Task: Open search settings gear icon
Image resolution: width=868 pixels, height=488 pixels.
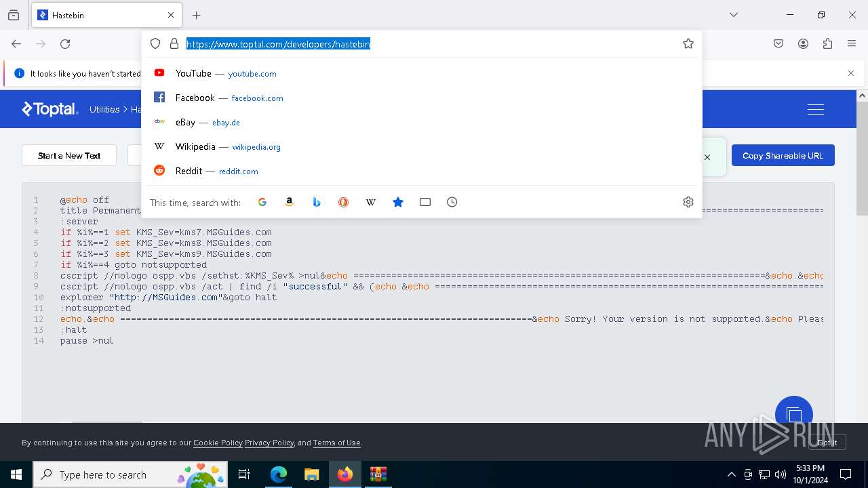Action: pyautogui.click(x=688, y=202)
